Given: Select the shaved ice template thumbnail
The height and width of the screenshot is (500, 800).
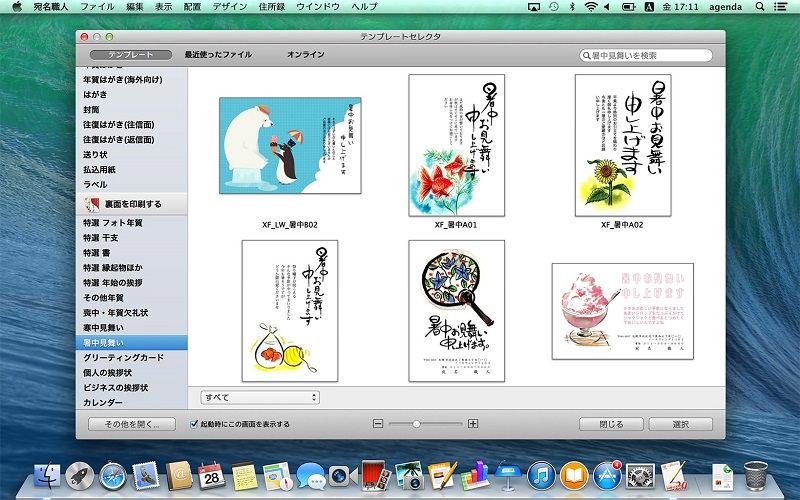Looking at the screenshot, I should pyautogui.click(x=622, y=311).
